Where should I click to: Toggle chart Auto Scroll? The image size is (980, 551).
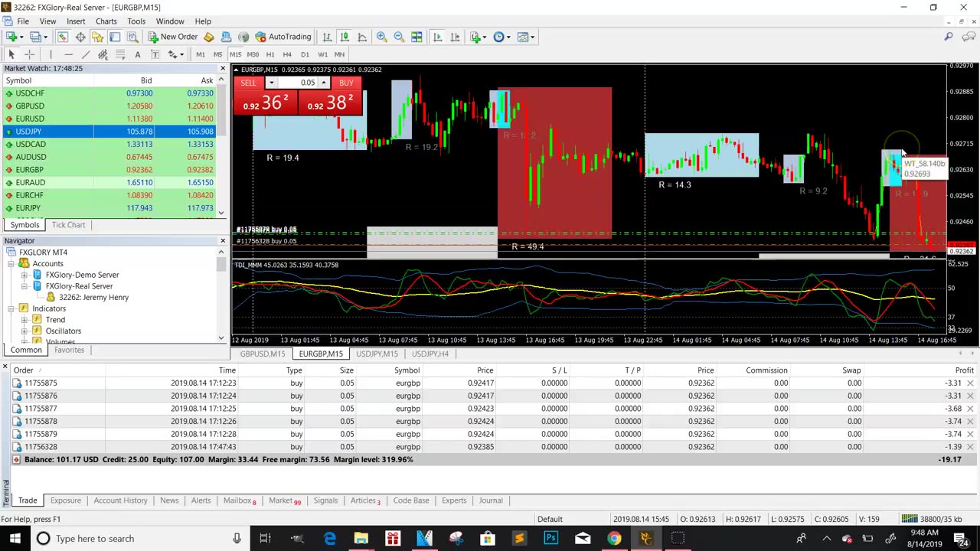(437, 37)
